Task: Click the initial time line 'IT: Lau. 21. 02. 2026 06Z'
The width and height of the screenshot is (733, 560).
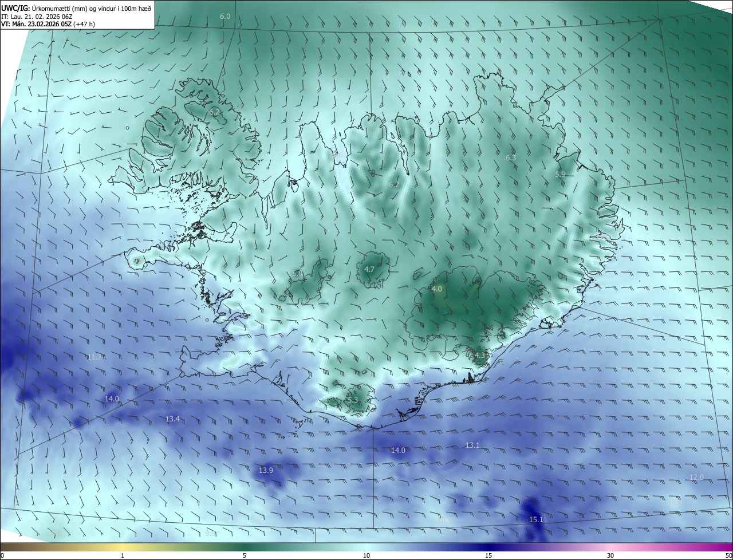Action: coord(37,17)
